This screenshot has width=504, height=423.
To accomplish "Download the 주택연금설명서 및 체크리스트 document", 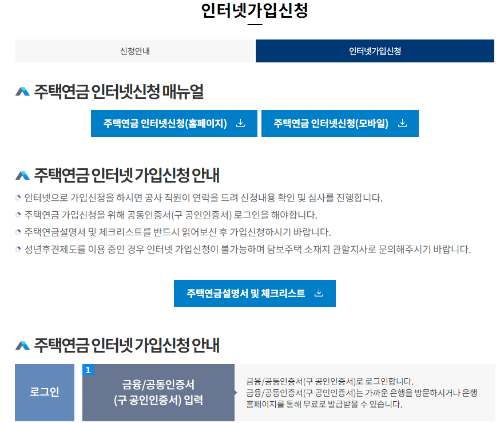I will click(256, 293).
